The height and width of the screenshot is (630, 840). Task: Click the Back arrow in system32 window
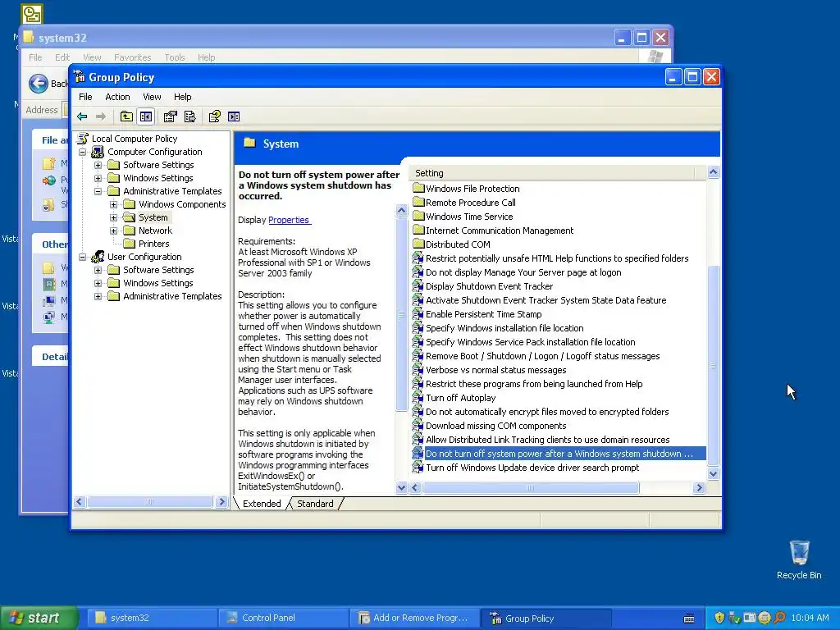tap(38, 83)
